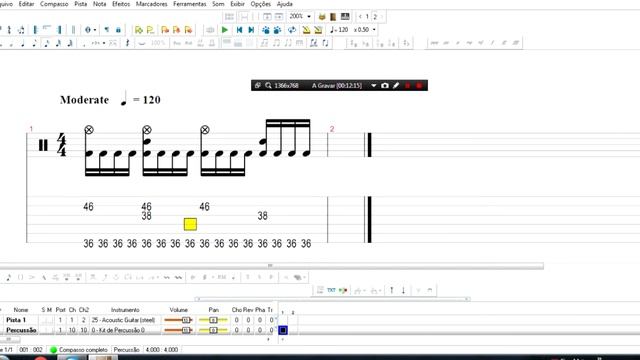Select page 1 in the page selector
The image size is (640, 360).
[x=367, y=17]
